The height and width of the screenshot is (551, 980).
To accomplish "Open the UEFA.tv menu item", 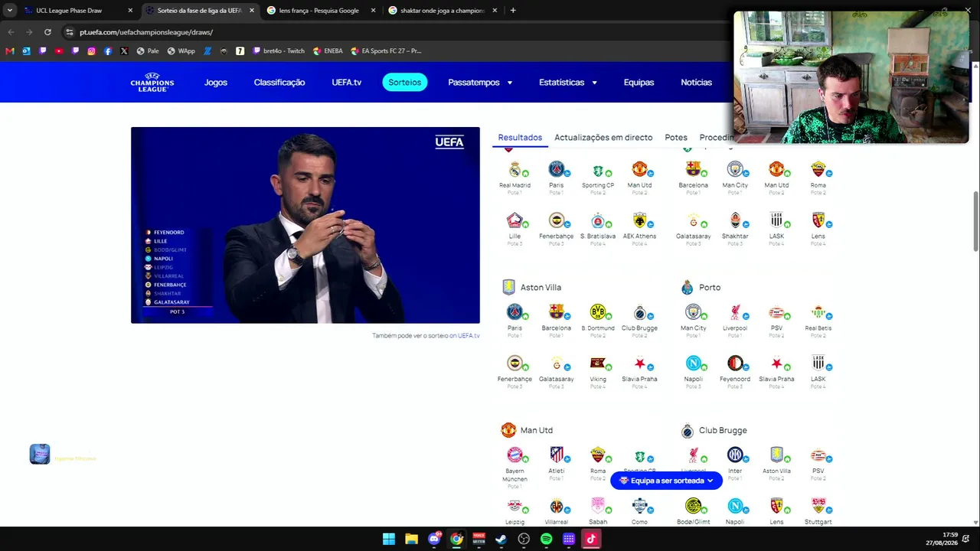I will click(x=347, y=83).
